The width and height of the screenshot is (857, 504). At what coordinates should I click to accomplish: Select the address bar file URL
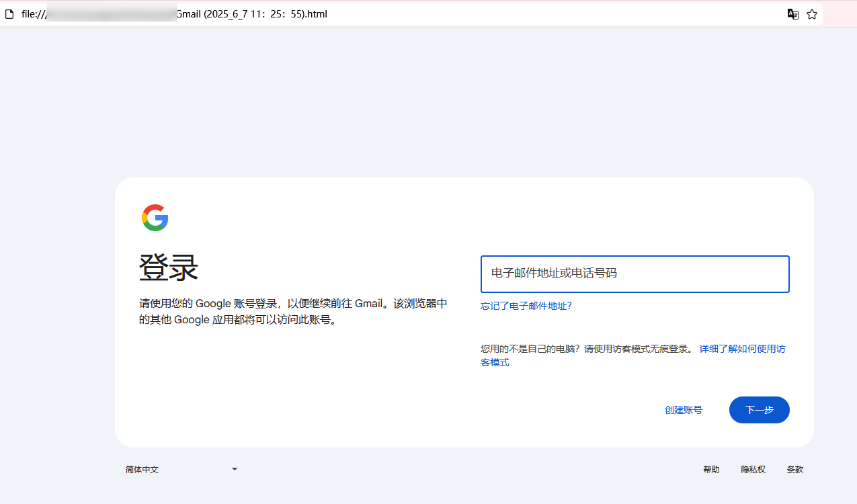pos(175,14)
